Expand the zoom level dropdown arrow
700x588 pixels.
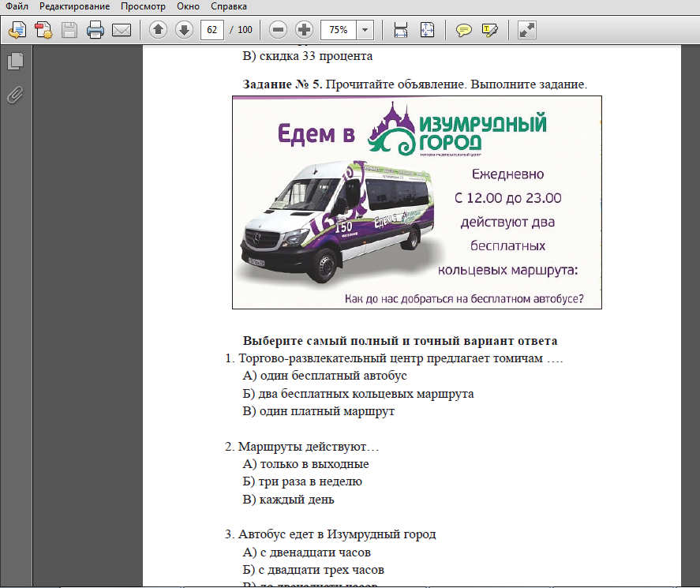[x=365, y=30]
